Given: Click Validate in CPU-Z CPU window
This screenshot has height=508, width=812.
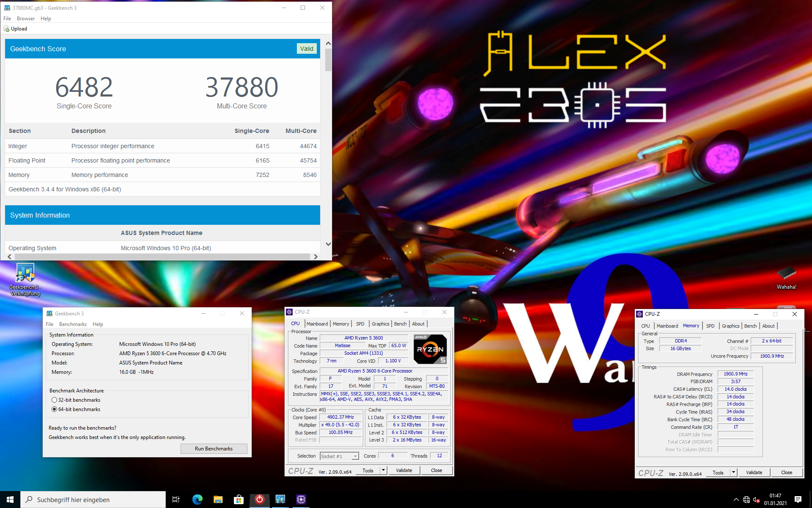Looking at the screenshot, I should click(x=404, y=470).
